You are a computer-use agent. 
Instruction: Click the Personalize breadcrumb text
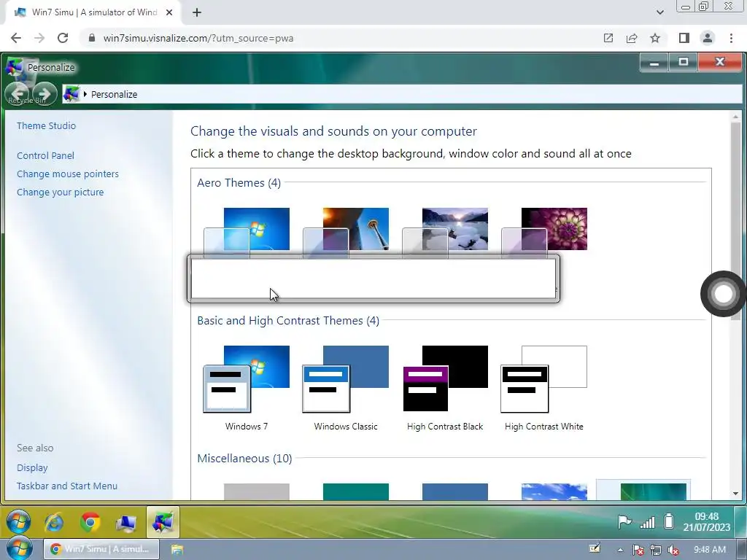click(115, 94)
